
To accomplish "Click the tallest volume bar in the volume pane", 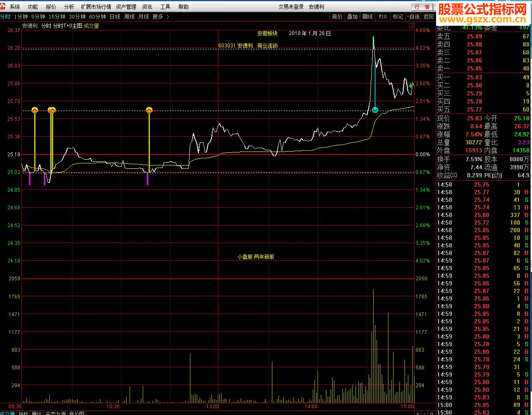I will coord(373,346).
